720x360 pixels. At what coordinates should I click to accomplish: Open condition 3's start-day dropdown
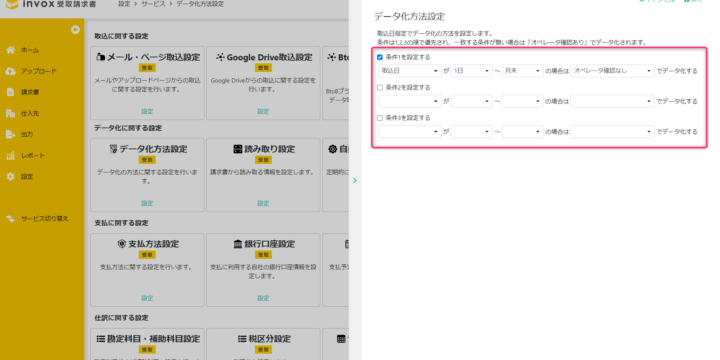472,132
